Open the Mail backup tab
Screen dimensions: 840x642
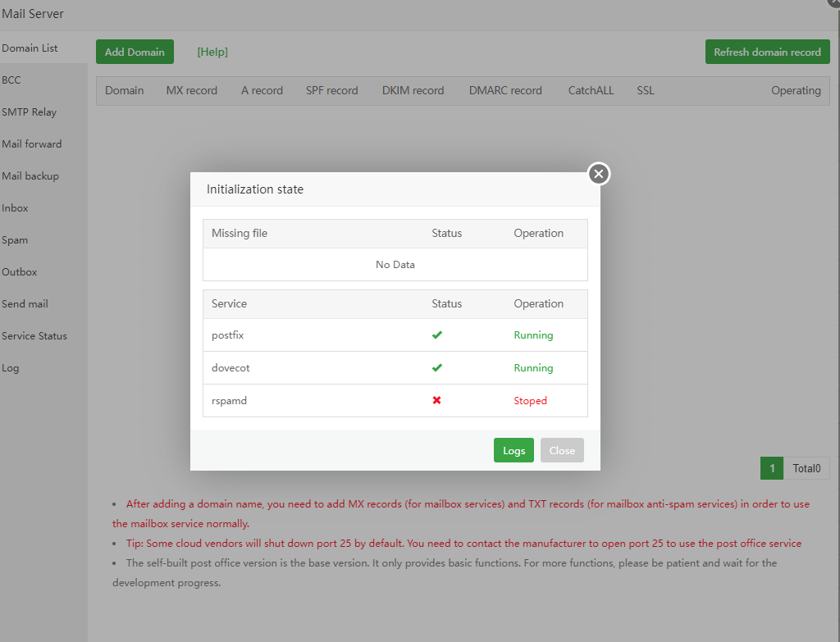click(30, 176)
